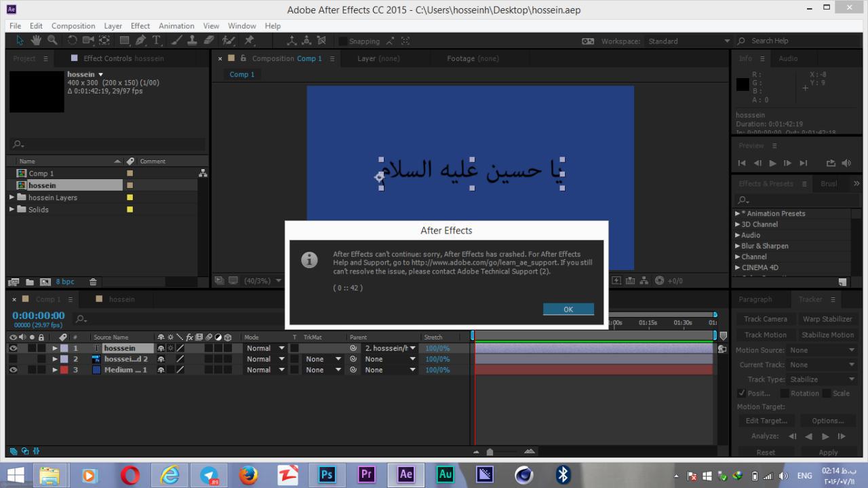
Task: Click OK in the crash dialog
Action: 568,309
